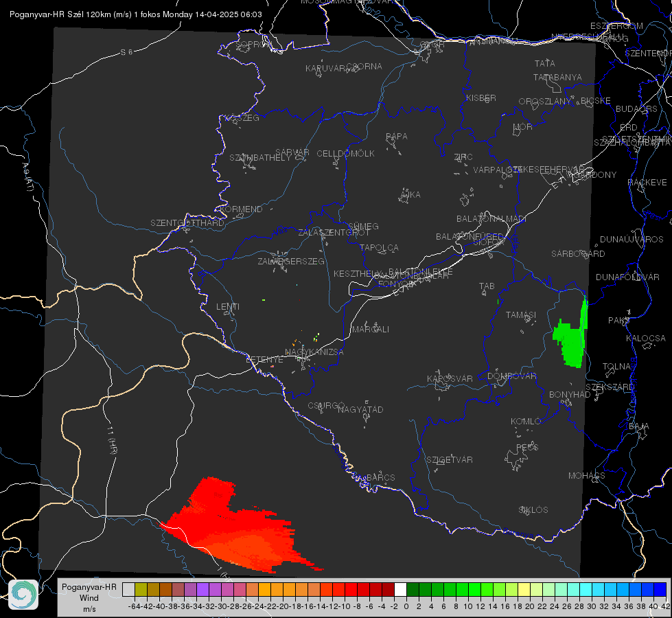Viewport: 672px width, 618px height.
Task: Click the CSURGO town label
Action: (x=326, y=406)
